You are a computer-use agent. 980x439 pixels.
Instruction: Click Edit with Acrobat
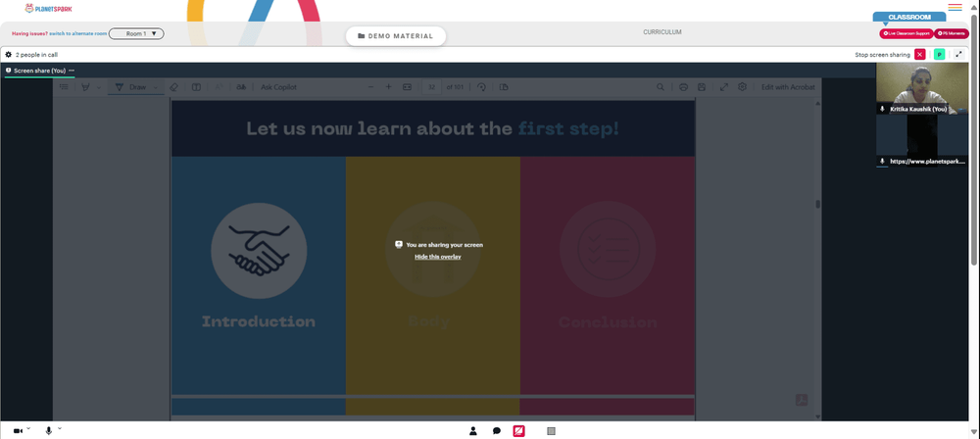(788, 87)
